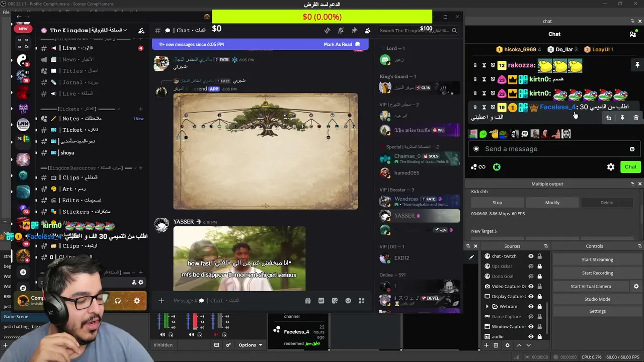Image resolution: width=644 pixels, height=362 pixels.
Task: Open source properties gear in Sources toolbar
Action: pos(507,345)
